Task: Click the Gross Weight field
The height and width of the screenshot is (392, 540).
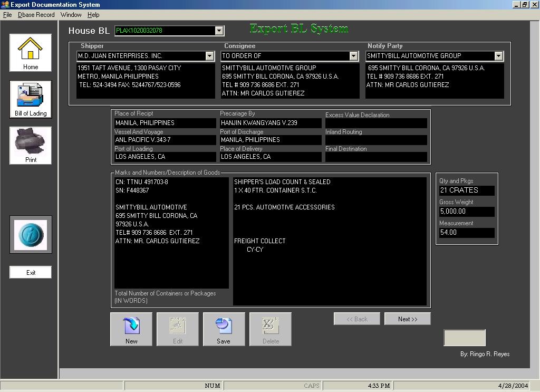Action: tap(467, 212)
